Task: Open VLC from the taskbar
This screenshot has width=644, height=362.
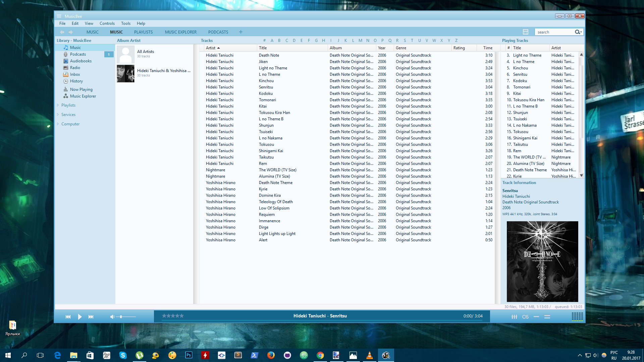Action: [x=369, y=355]
